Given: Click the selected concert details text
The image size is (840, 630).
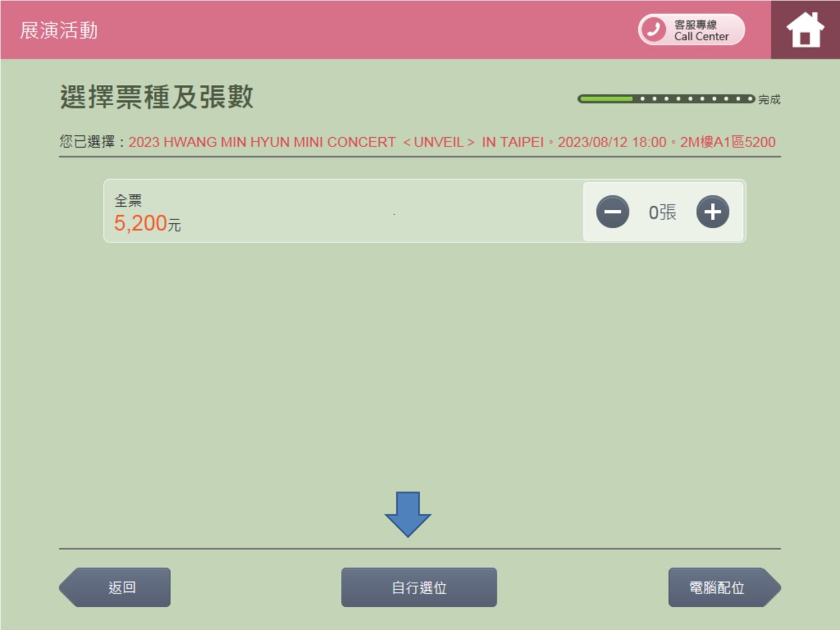Looking at the screenshot, I should 452,142.
